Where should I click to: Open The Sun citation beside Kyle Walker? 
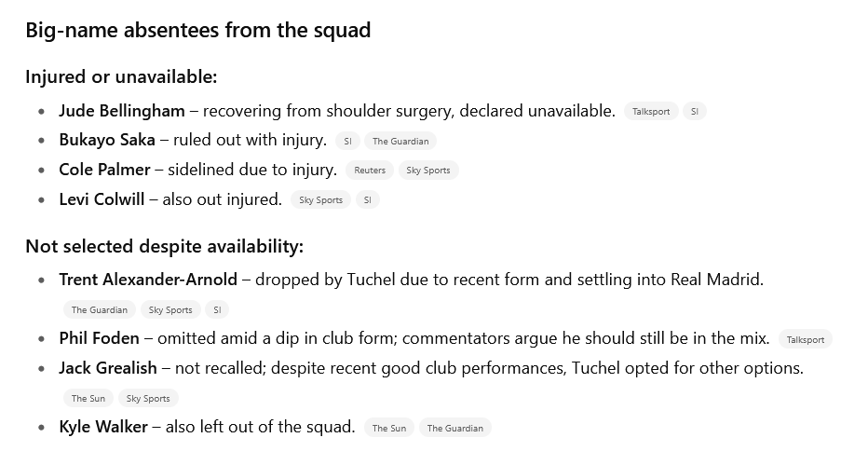(x=389, y=428)
